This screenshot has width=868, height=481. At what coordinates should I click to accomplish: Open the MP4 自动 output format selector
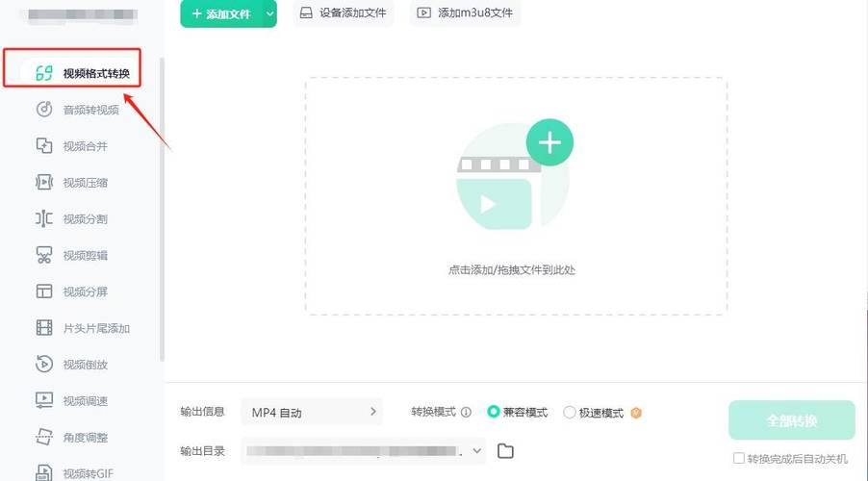tap(312, 413)
